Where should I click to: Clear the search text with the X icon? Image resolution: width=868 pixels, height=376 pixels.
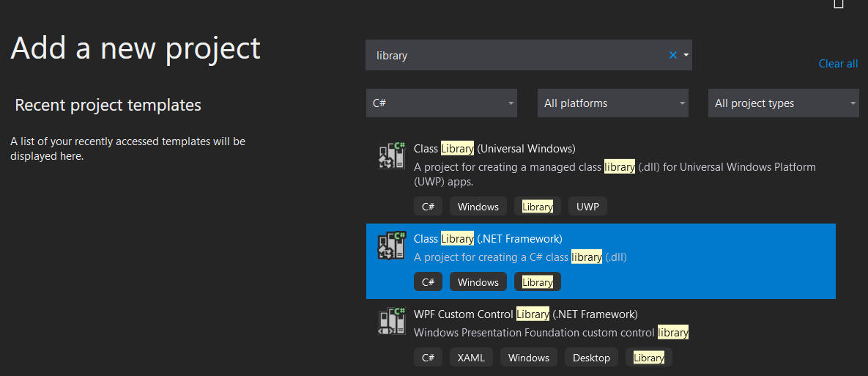[x=673, y=55]
